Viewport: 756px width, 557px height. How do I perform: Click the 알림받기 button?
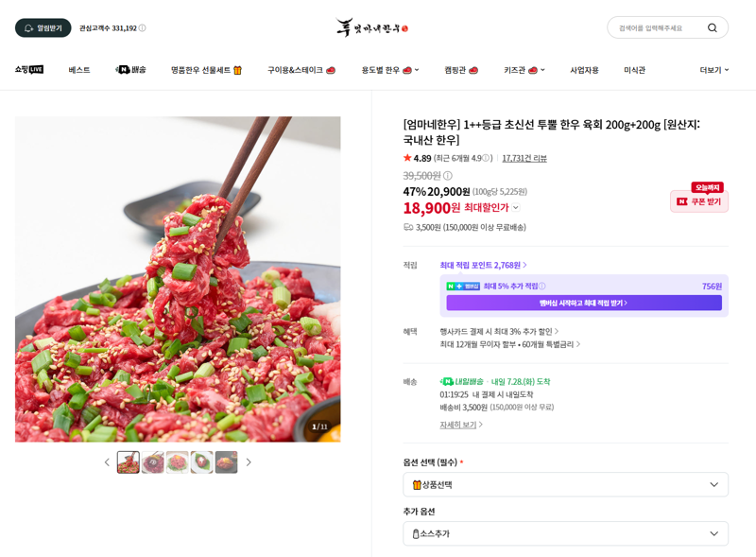pos(43,28)
